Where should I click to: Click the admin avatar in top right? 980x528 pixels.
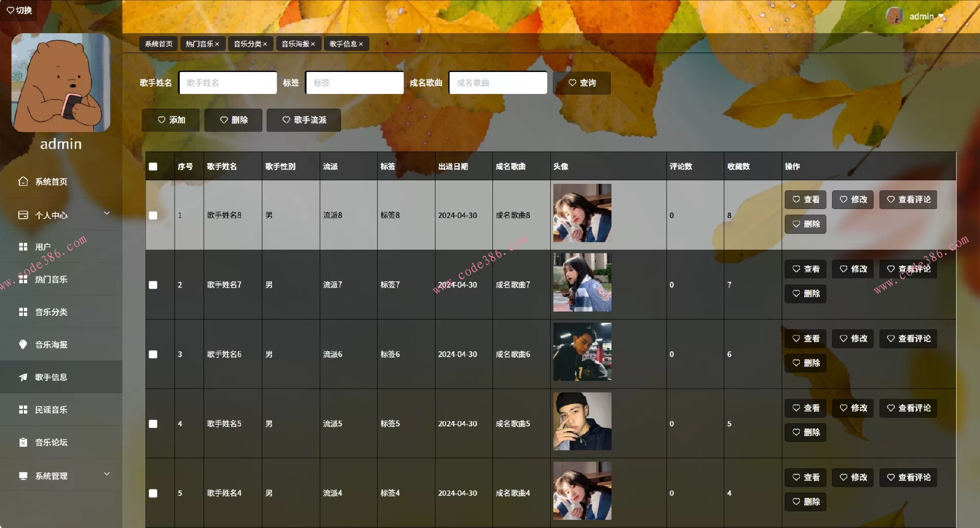tap(894, 16)
